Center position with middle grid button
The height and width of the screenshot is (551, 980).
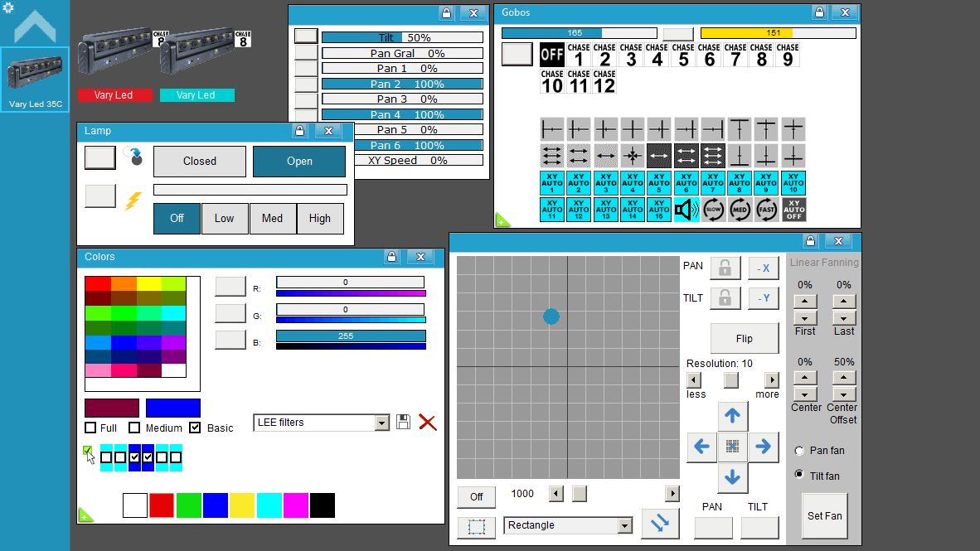tap(732, 446)
